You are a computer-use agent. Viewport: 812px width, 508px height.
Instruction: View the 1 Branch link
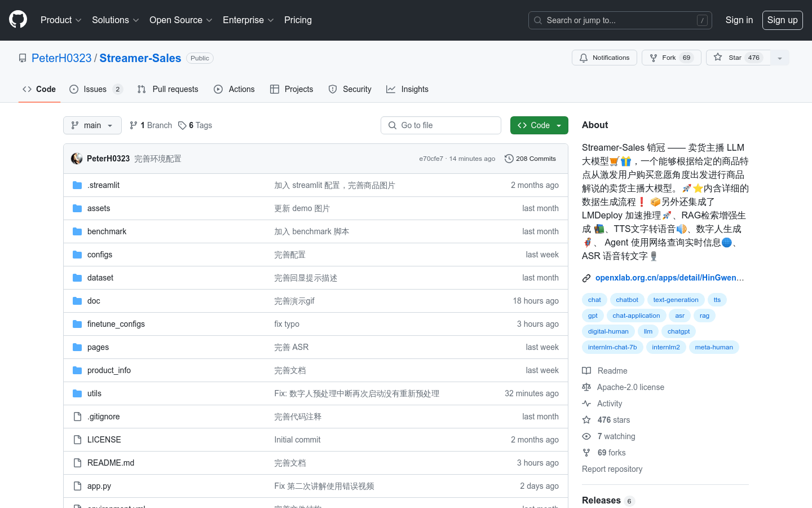tap(151, 125)
